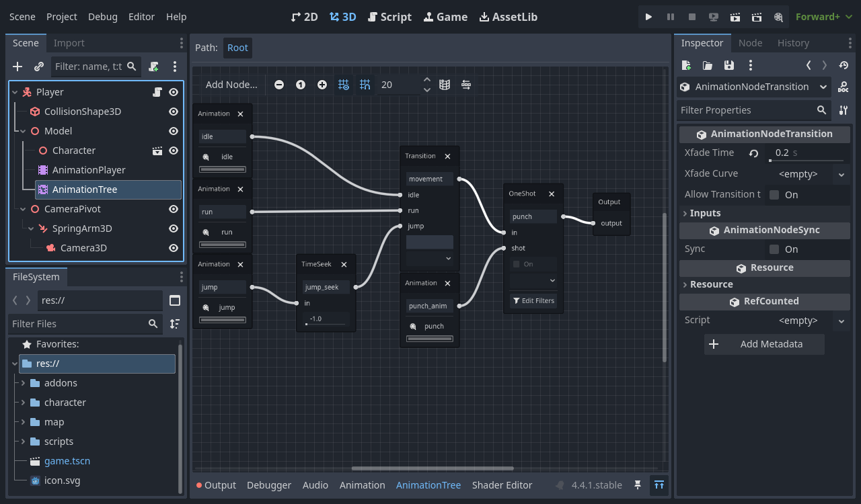Adjust the Xfade Time slider
Viewport: 861px width, 504px height.
click(807, 161)
